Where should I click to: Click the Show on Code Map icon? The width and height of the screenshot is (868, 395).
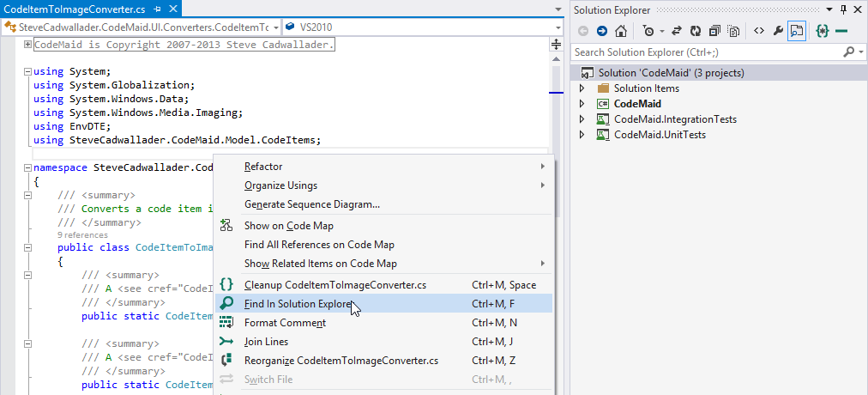226,226
